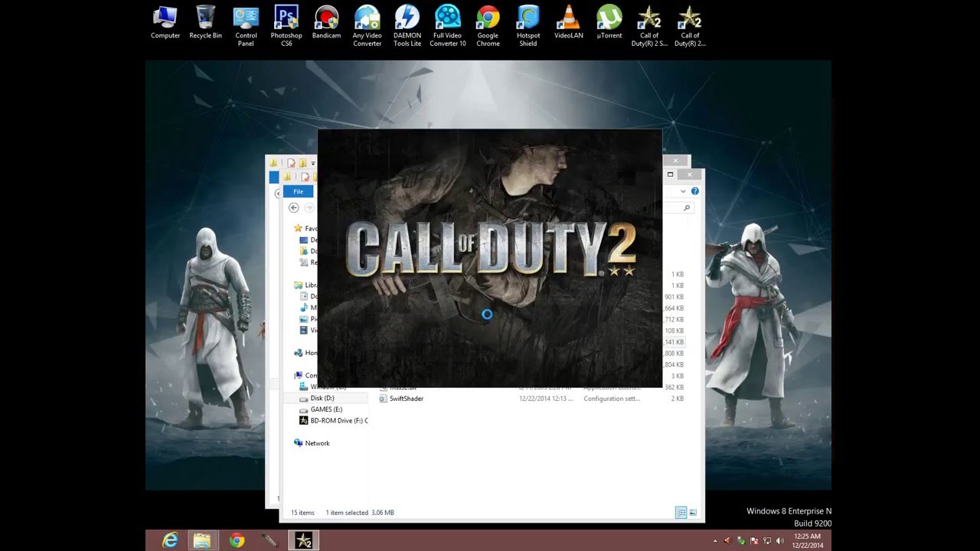Click the Call of Duty 2 splash screen
Viewport: 980px width, 551px height.
pos(489,258)
